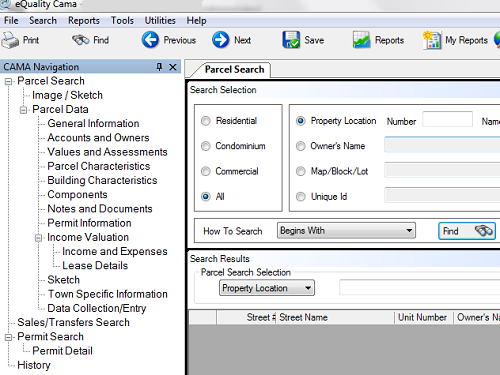Select the Residential radio button
Image resolution: width=500 pixels, height=375 pixels.
[x=206, y=121]
